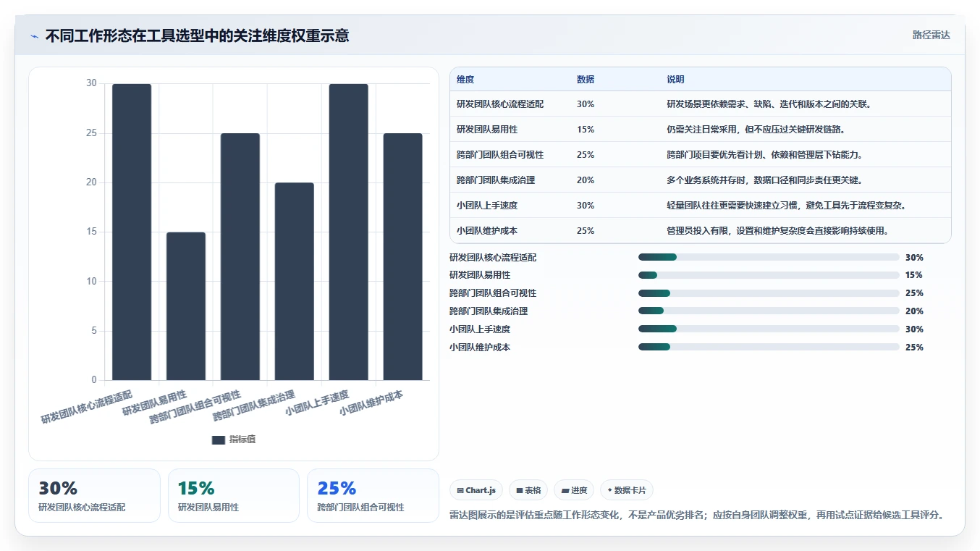This screenshot has height=551, width=980.
Task: Click description starting 研发场景更依赖需求
Action: 769,104
